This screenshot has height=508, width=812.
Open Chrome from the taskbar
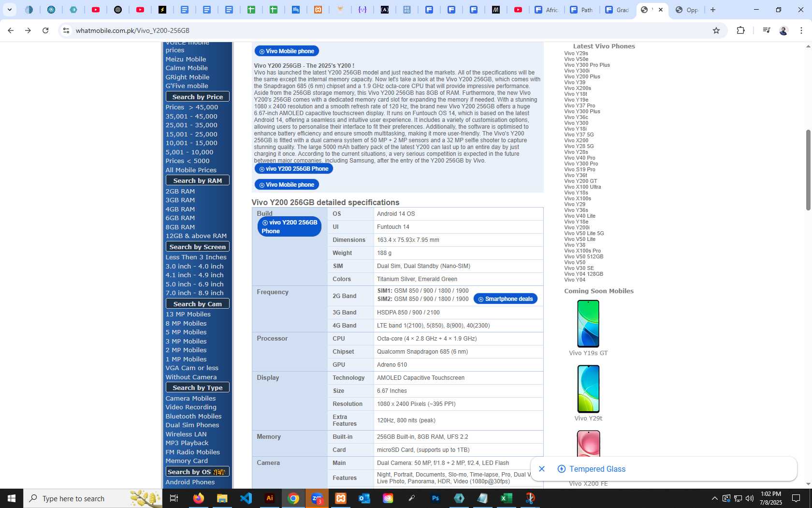tap(293, 498)
